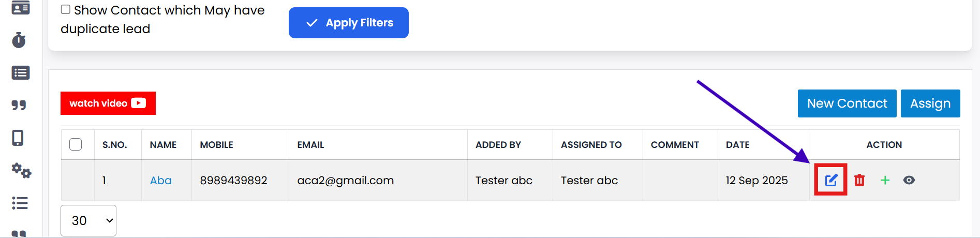Viewport: 980px width, 238px height.
Task: Tick the select-all checkbox in table header
Action: [x=76, y=144]
